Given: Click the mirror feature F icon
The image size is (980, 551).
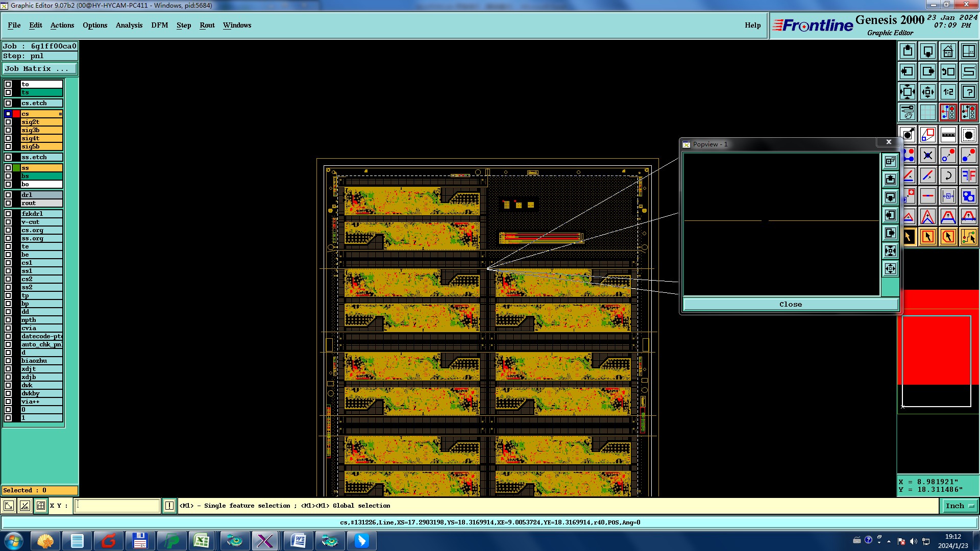Looking at the screenshot, I should pyautogui.click(x=968, y=176).
